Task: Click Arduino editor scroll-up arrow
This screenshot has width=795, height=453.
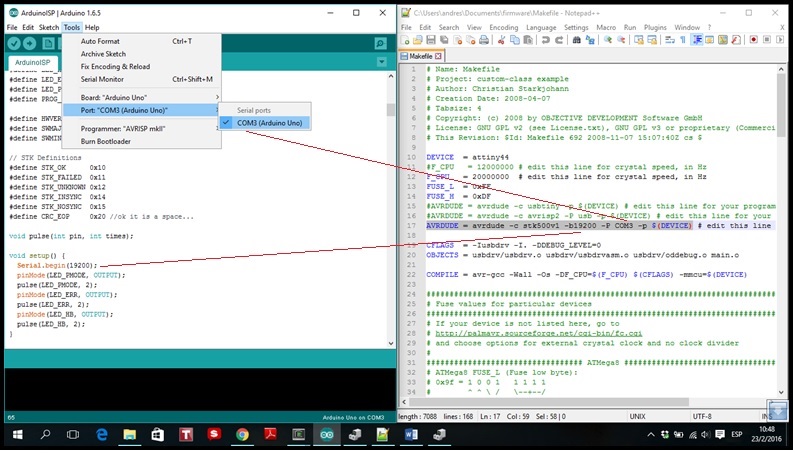Action: [390, 76]
